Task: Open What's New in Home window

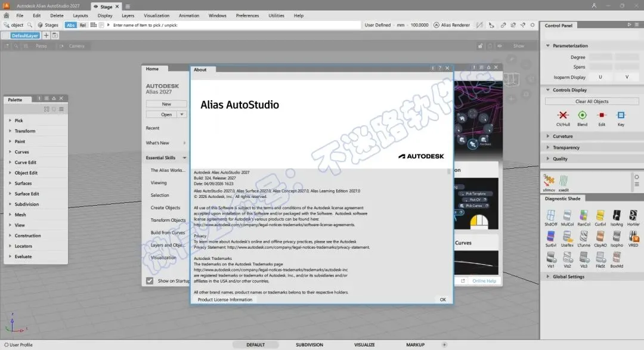Action: tap(157, 143)
